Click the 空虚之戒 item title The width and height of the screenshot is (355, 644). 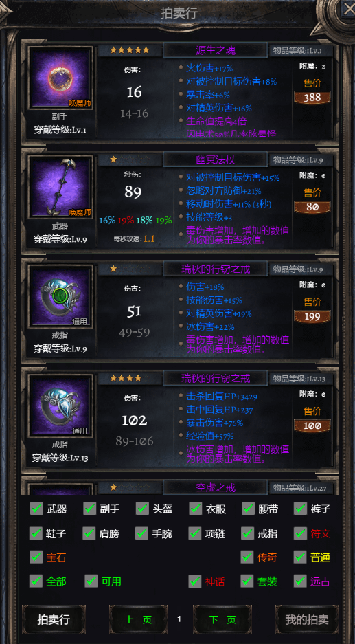(x=216, y=488)
